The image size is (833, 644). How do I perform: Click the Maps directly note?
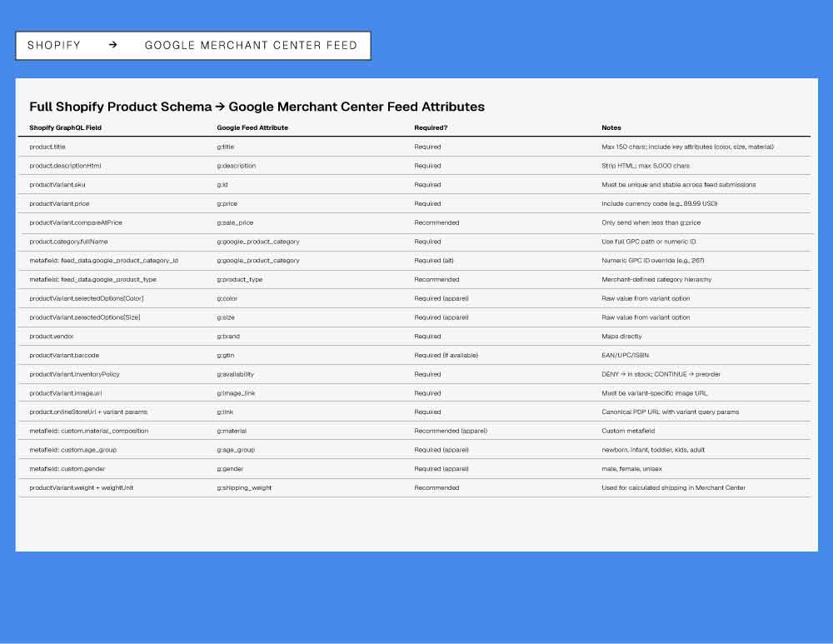click(x=621, y=337)
